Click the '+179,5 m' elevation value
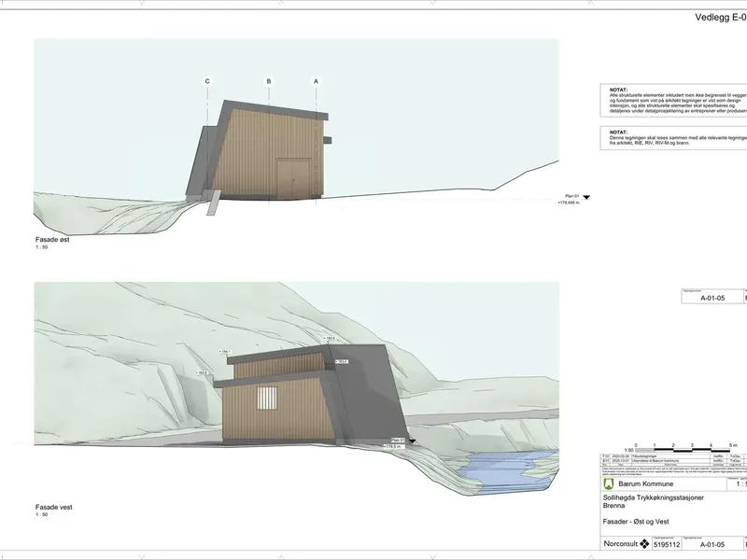The height and width of the screenshot is (560, 747). click(394, 447)
